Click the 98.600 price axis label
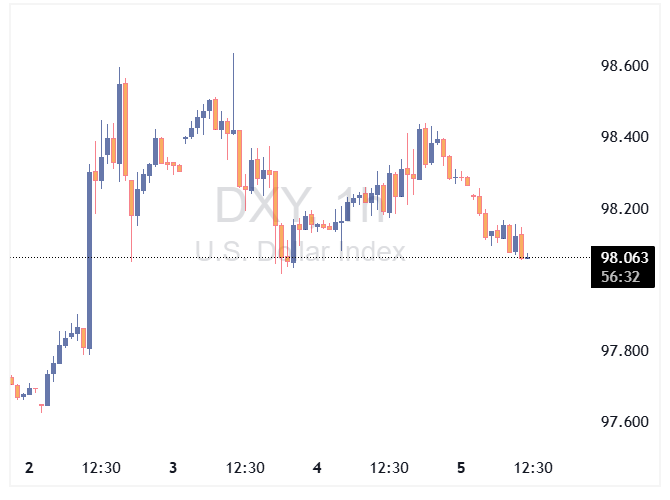The height and width of the screenshot is (500, 670). pos(621,66)
